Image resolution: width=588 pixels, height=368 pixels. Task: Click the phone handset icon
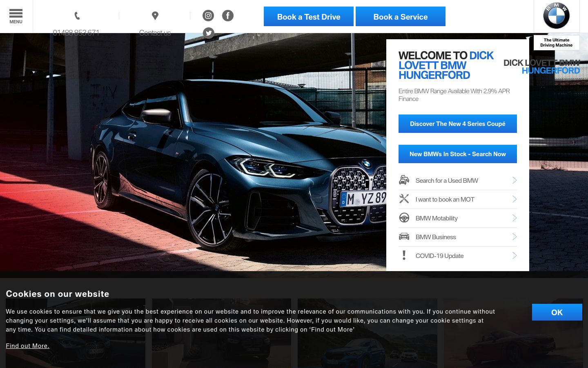click(77, 16)
